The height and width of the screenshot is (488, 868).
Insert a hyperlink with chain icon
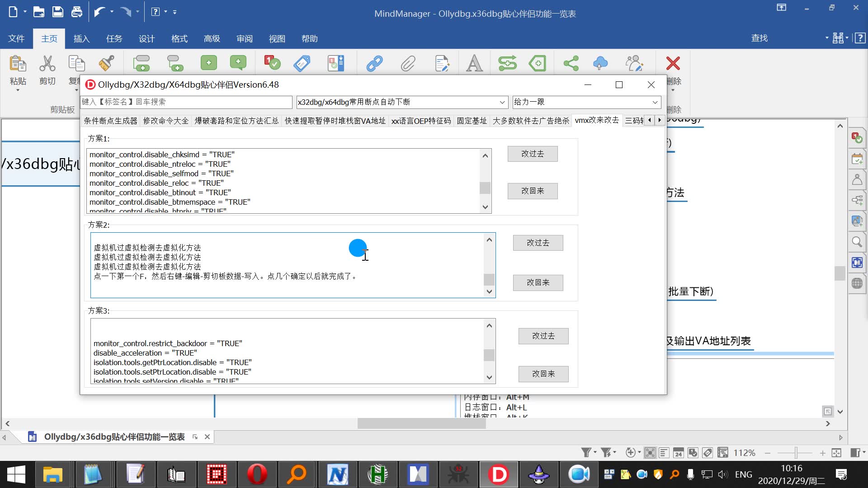pyautogui.click(x=374, y=63)
